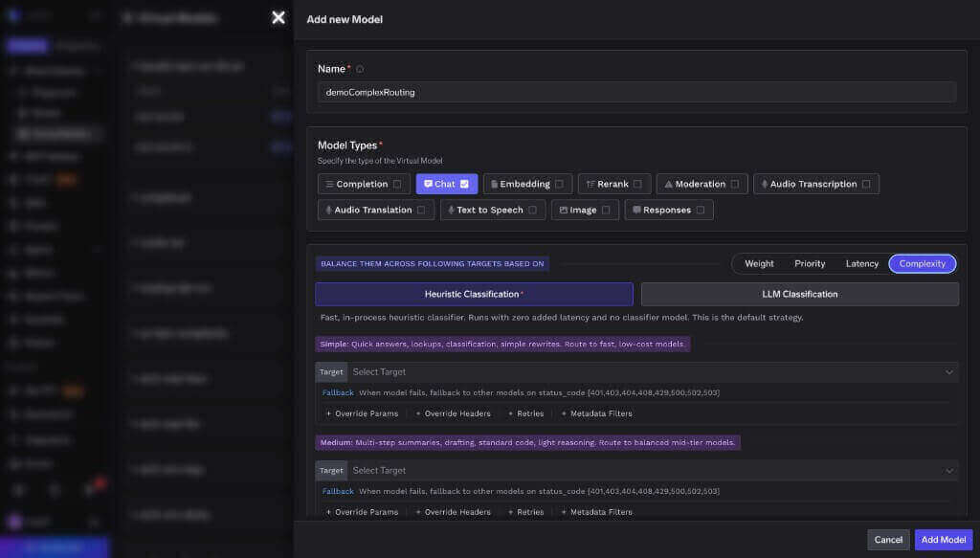Screen dimensions: 980x558
Task: Expand the Simple tier target chevron
Action: coord(948,372)
